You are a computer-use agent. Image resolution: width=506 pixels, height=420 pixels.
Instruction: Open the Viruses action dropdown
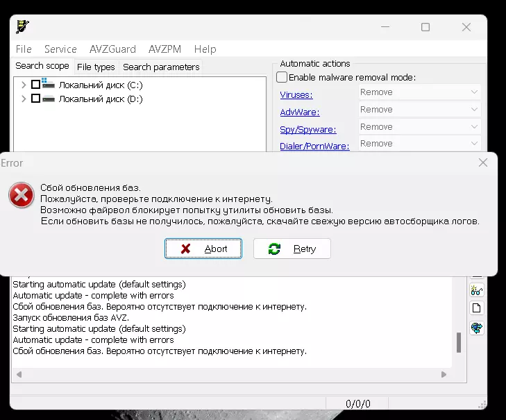point(420,92)
